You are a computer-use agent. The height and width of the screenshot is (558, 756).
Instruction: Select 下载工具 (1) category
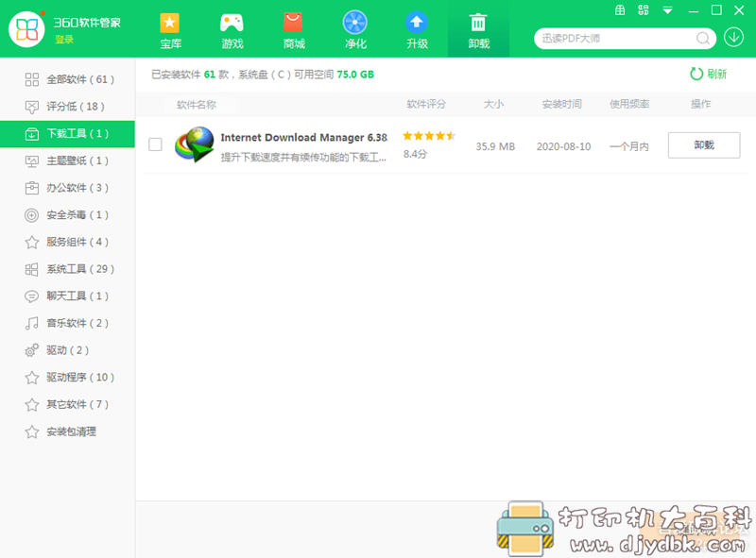[x=67, y=134]
